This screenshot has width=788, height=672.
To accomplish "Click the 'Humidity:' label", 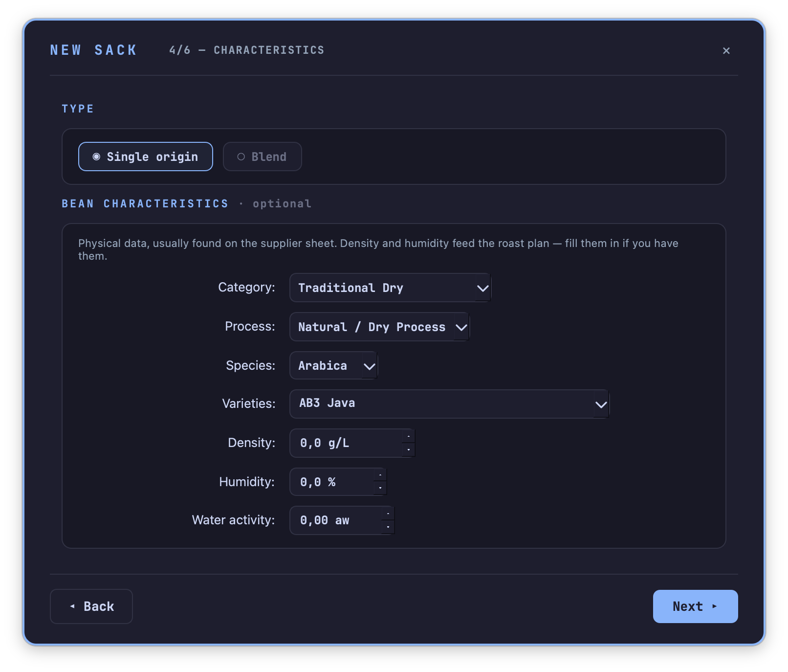I will click(247, 482).
